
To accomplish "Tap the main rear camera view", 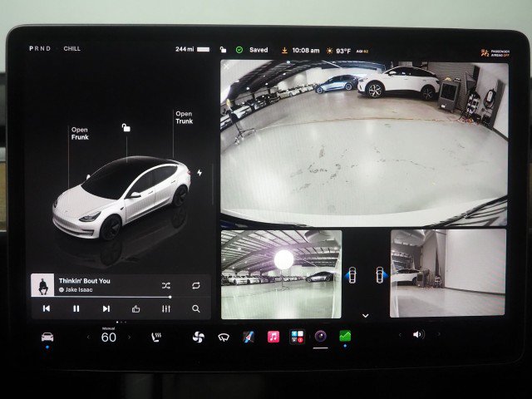I will (x=364, y=144).
